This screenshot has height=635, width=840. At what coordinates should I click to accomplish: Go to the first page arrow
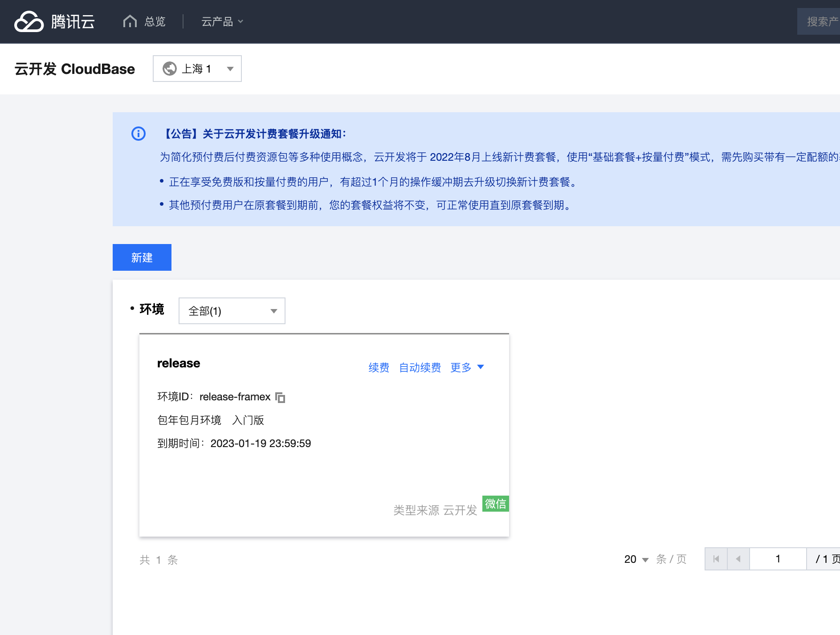tap(716, 559)
